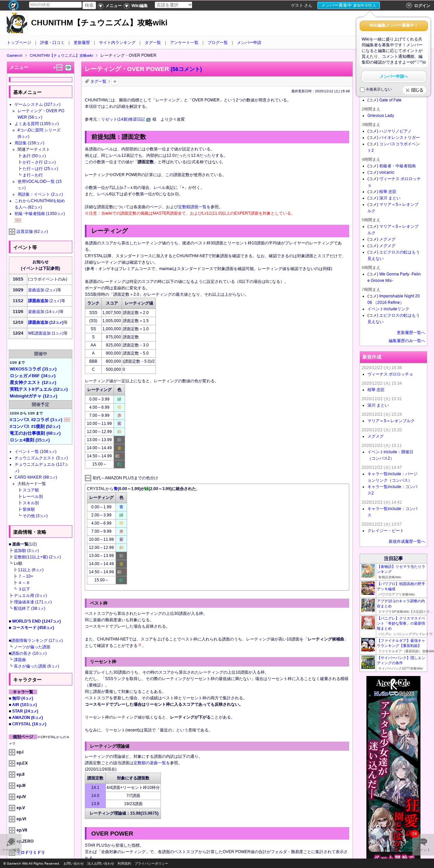This screenshot has width=434, height=868.
Task: Click the CHUNITHM wiki penguin mascot icon
Action: tap(17, 23)
